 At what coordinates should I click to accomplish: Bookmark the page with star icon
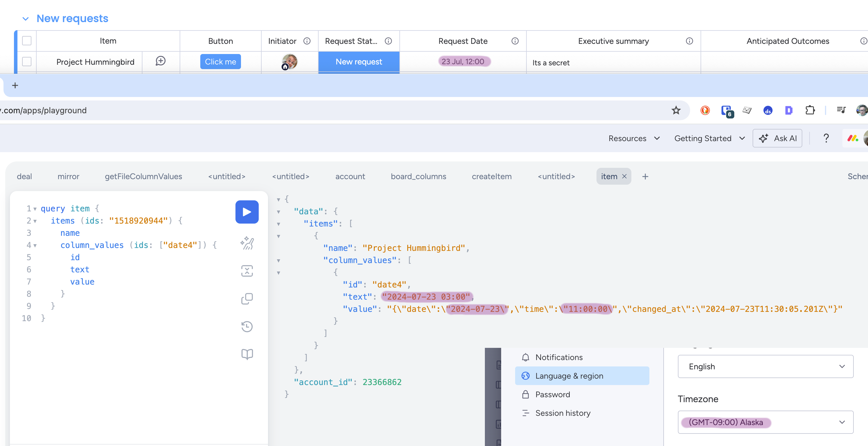point(676,110)
